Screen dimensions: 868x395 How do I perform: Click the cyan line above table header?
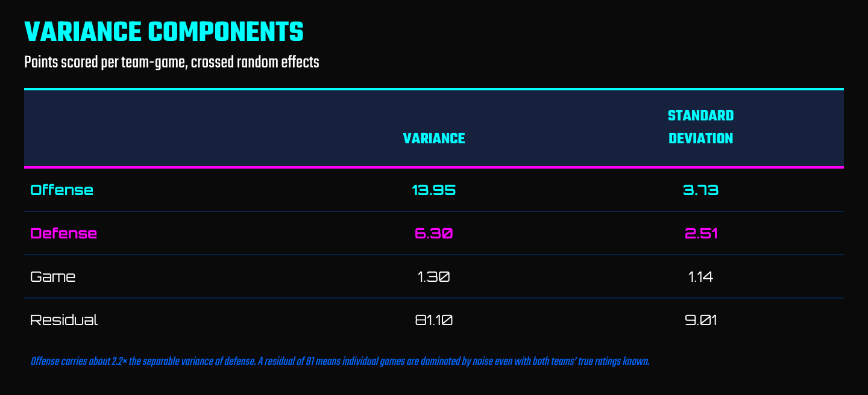click(434, 89)
